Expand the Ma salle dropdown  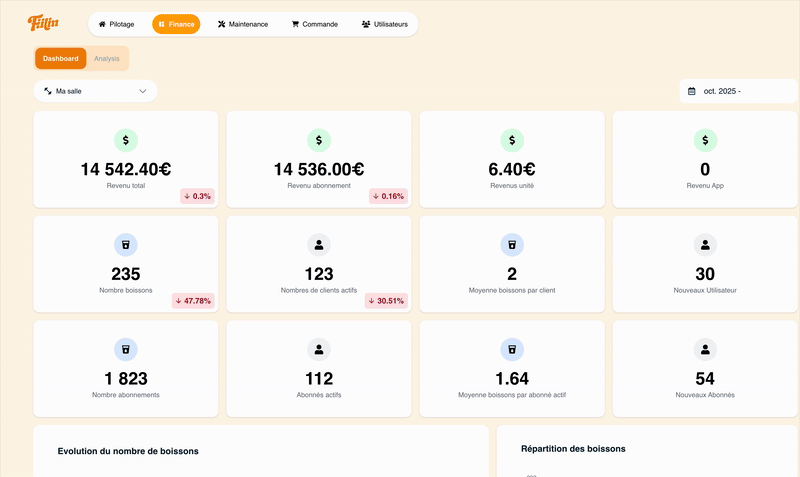coord(95,91)
